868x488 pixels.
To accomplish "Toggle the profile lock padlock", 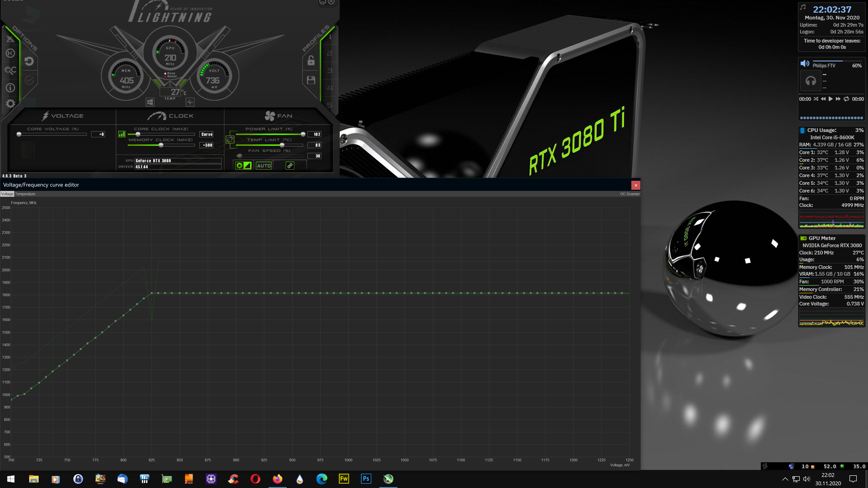I will pos(311,61).
